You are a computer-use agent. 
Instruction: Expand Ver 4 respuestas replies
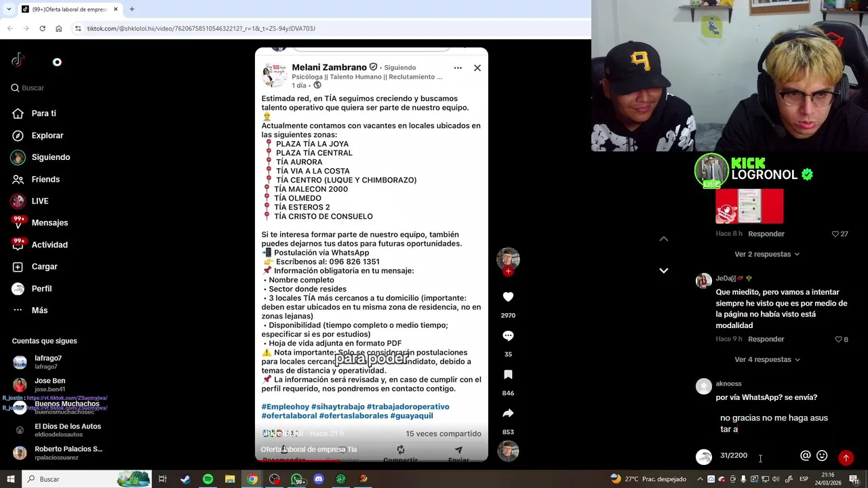(x=767, y=359)
